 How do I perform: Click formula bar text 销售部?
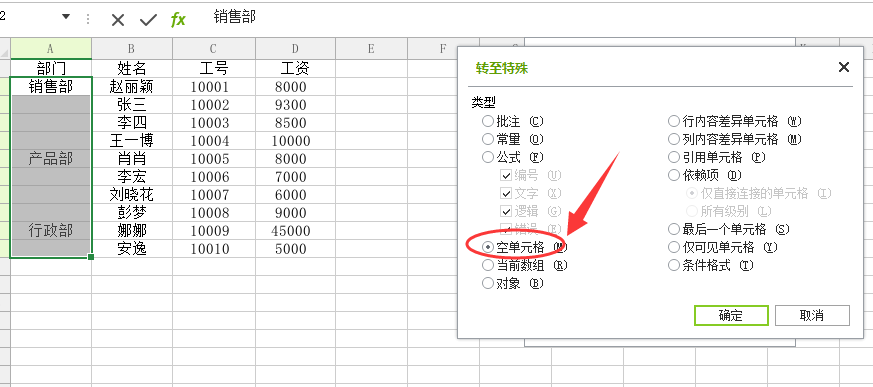click(234, 17)
